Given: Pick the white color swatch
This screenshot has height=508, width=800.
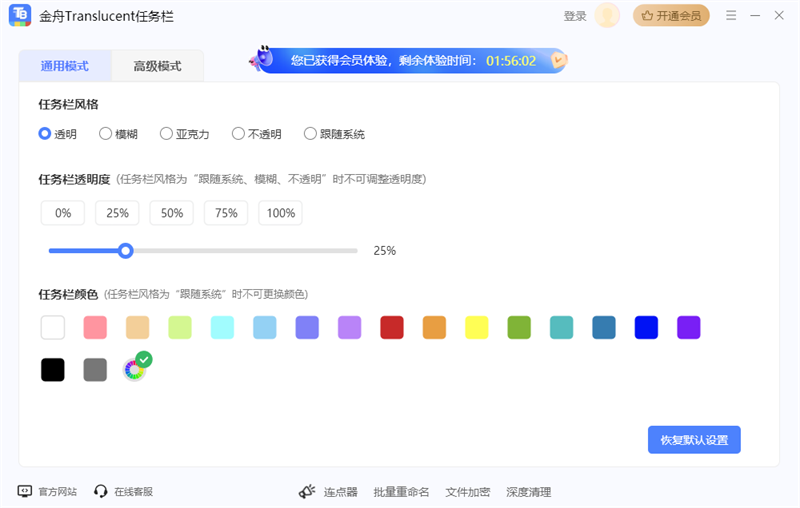Looking at the screenshot, I should pos(53,327).
